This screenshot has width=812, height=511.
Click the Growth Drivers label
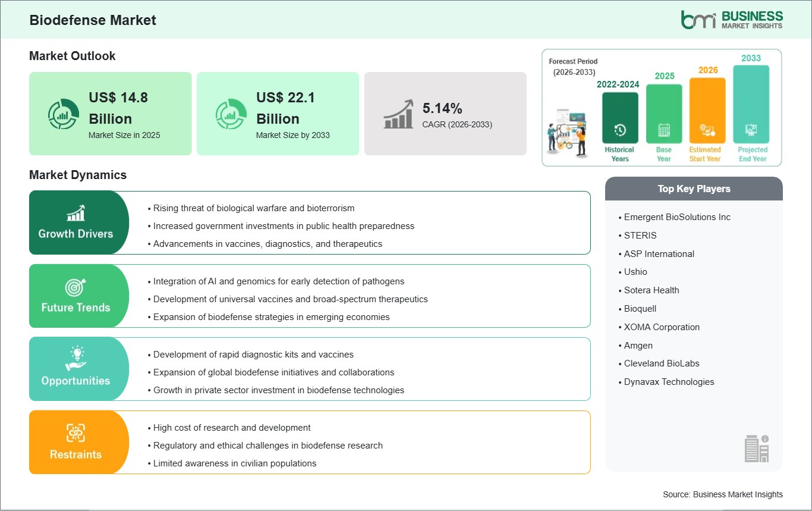[x=75, y=234]
